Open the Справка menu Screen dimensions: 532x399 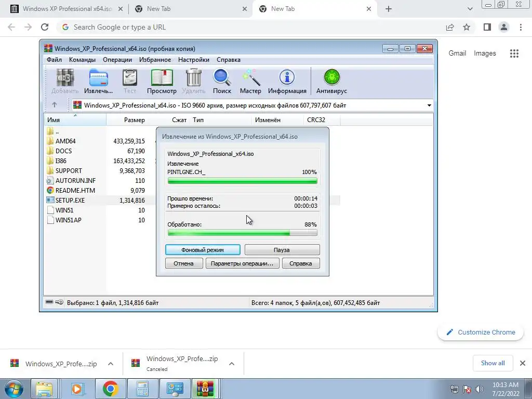(x=229, y=60)
